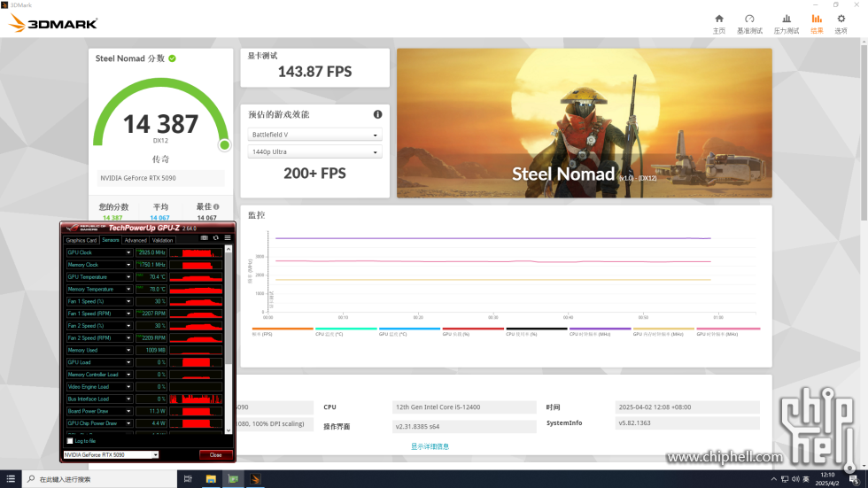Click the 3DMark logo
Viewport: 868px width, 488px height.
click(53, 23)
